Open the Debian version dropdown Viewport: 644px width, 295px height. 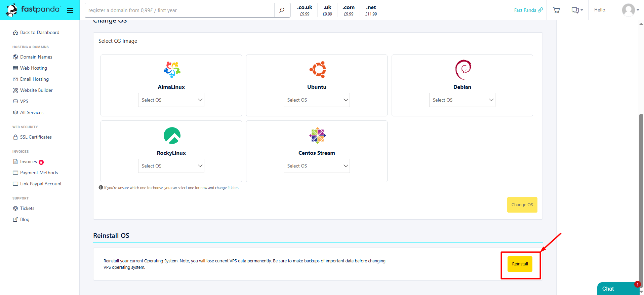pos(462,100)
